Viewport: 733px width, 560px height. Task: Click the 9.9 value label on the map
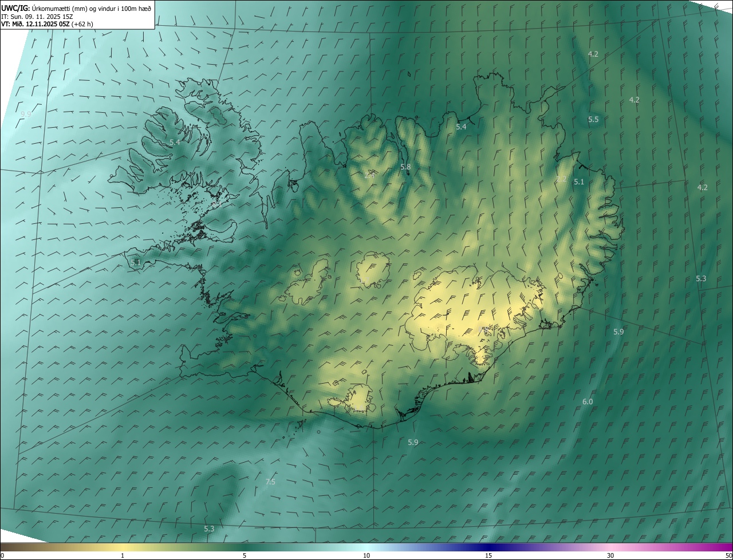coord(26,115)
